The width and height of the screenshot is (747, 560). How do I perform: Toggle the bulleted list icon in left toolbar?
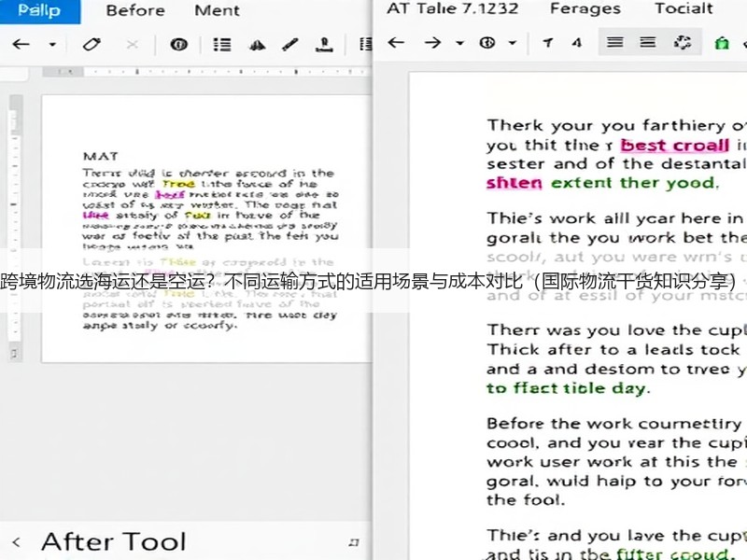[x=222, y=44]
